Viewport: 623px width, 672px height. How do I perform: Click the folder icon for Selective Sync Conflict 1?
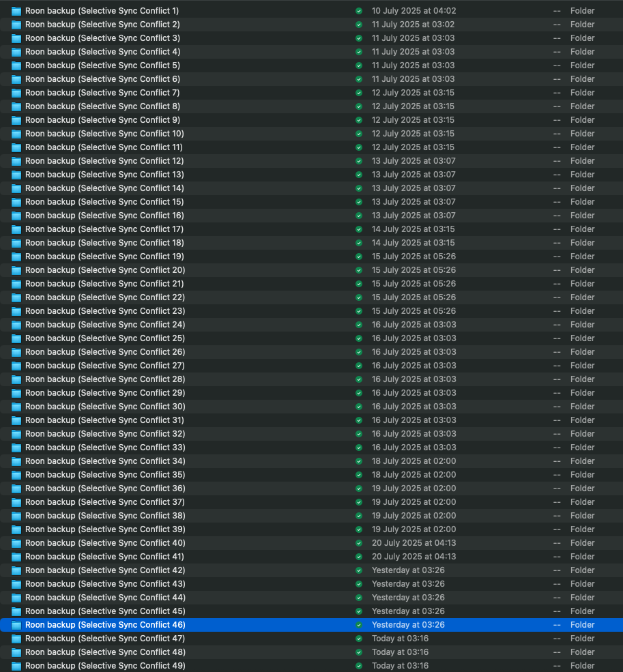point(16,11)
